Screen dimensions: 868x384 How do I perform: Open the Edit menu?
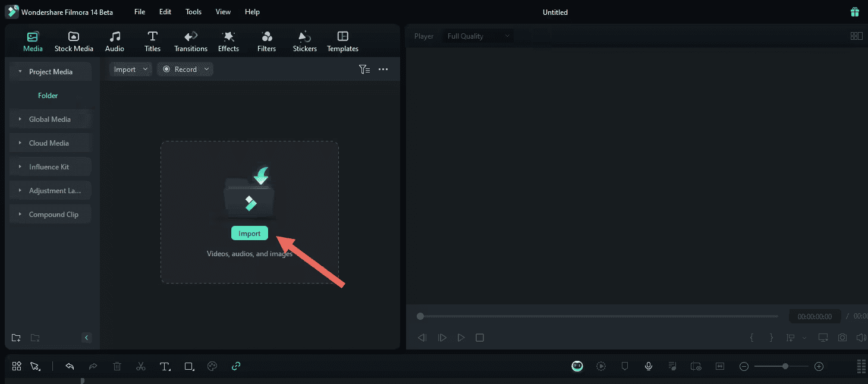[x=165, y=12]
